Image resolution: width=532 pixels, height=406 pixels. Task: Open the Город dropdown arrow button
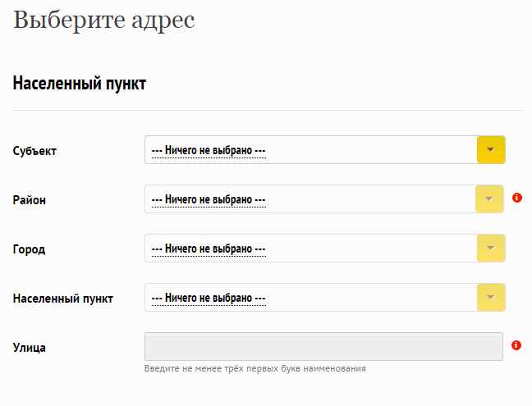pyautogui.click(x=491, y=248)
